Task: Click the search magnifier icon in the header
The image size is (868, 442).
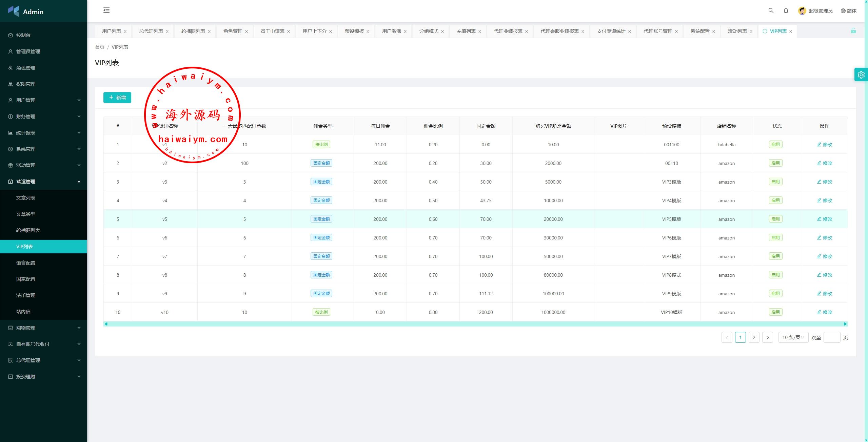Action: [x=771, y=10]
